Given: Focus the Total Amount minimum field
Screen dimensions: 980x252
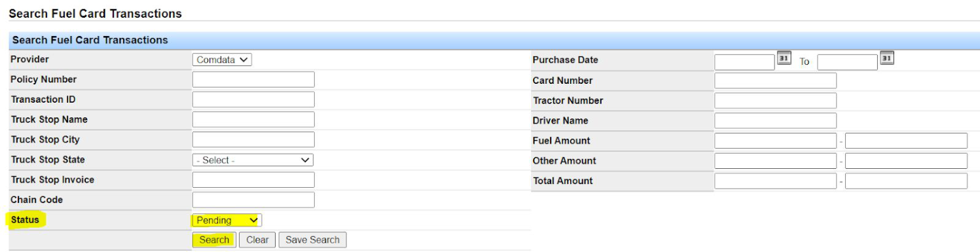Looking at the screenshot, I should [775, 181].
